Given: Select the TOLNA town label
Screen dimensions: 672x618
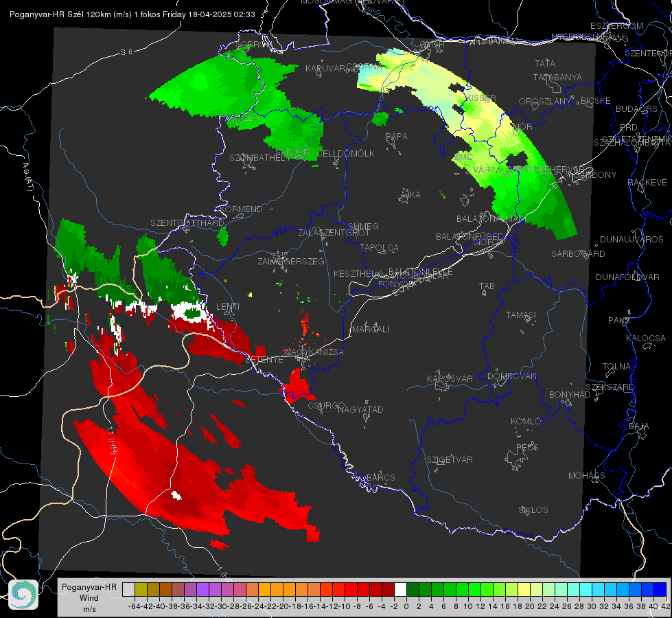Looking at the screenshot, I should pyautogui.click(x=616, y=367).
